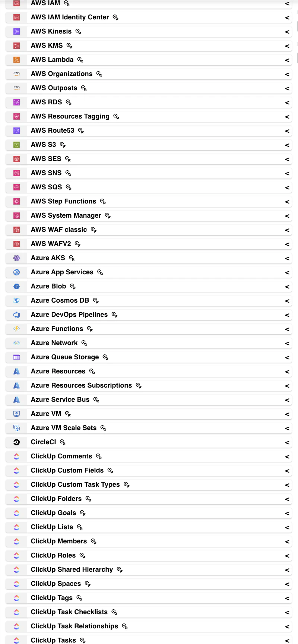The image size is (298, 644).
Task: Expand the Azure Resources row chevron
Action: (x=287, y=372)
